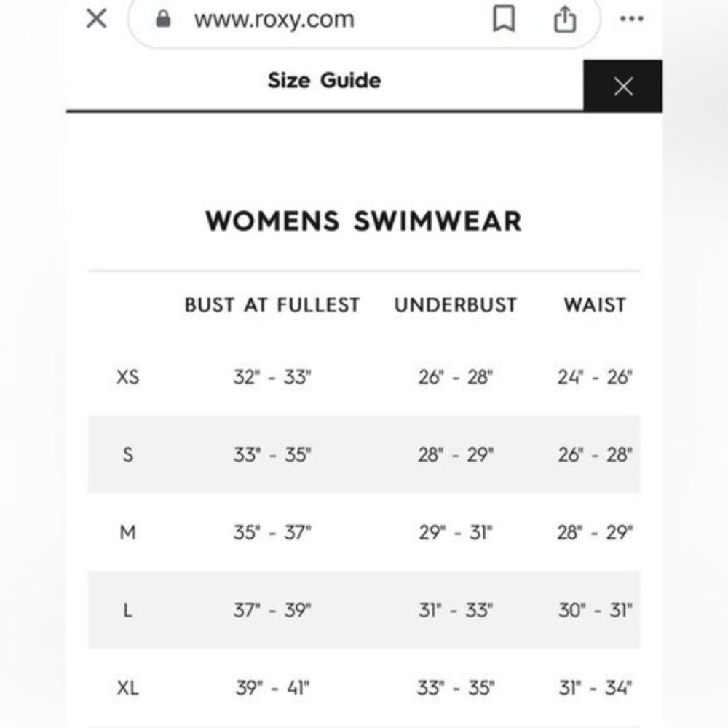Select the M underbust value 29" - 31"

coord(456,533)
